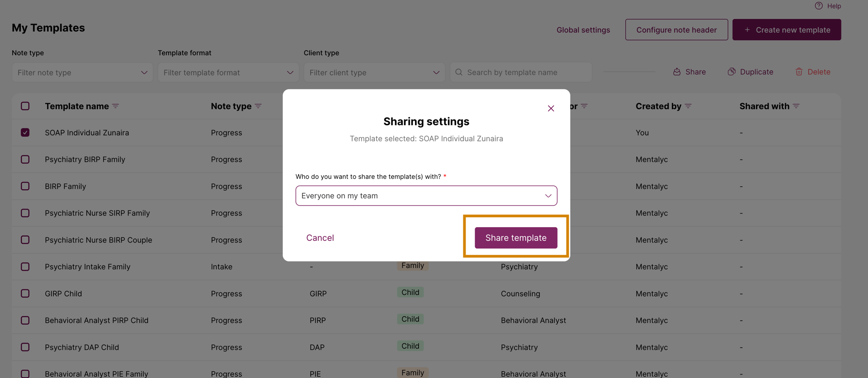The height and width of the screenshot is (378, 868).
Task: Open the Filter client type dropdown
Action: click(x=374, y=72)
